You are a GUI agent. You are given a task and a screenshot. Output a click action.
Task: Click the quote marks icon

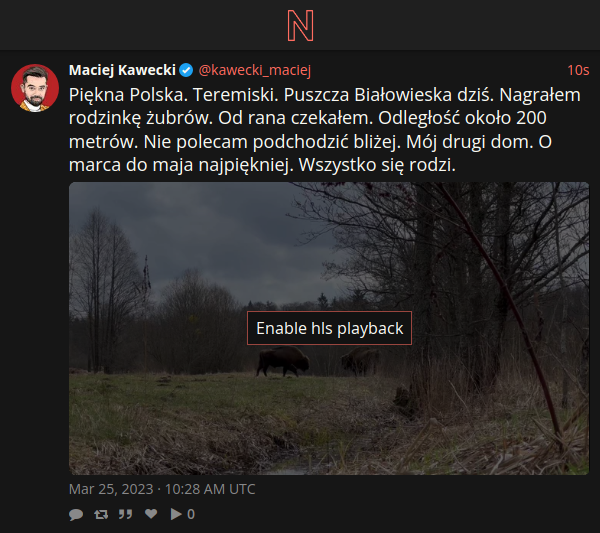[x=126, y=514]
